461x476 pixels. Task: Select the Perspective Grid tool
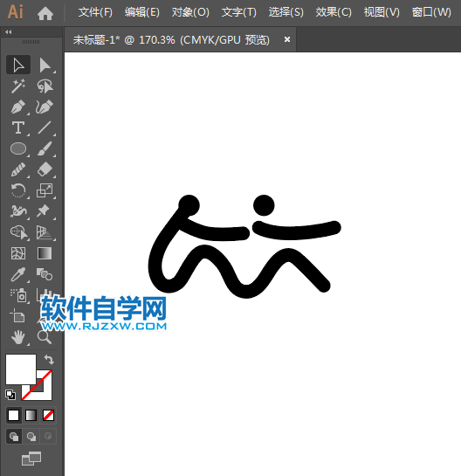coord(45,232)
